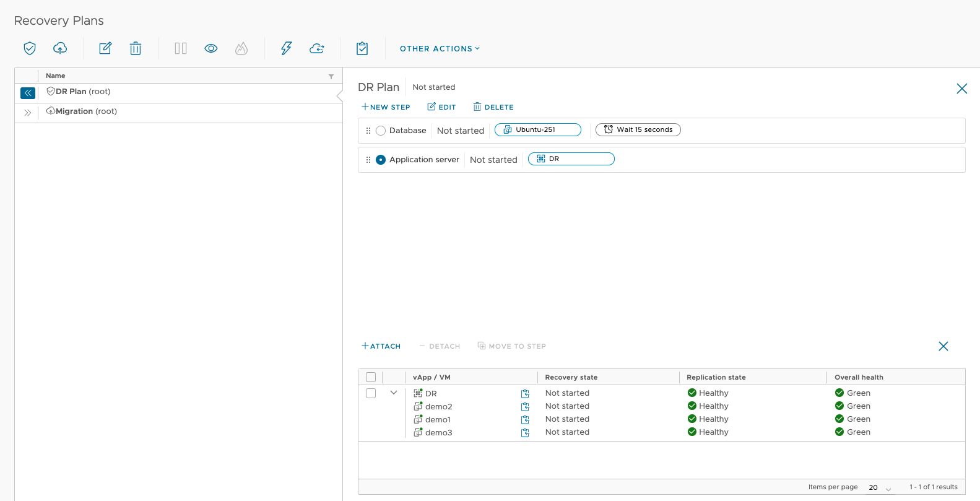
Task: Collapse the DR vApp row chevron
Action: tap(394, 393)
